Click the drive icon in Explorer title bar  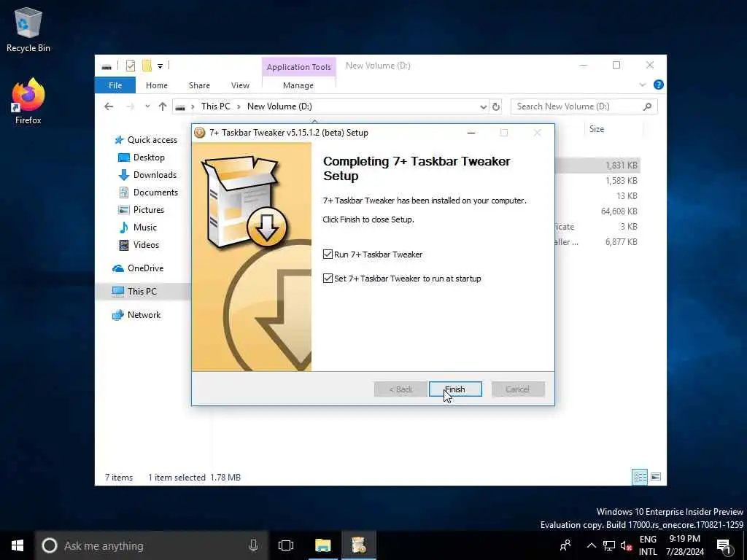[x=107, y=66]
